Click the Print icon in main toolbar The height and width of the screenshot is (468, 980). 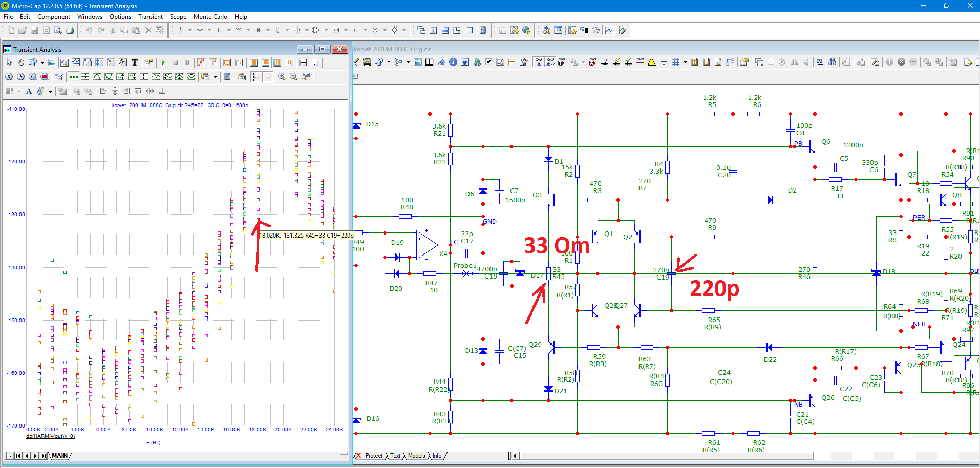(x=70, y=30)
